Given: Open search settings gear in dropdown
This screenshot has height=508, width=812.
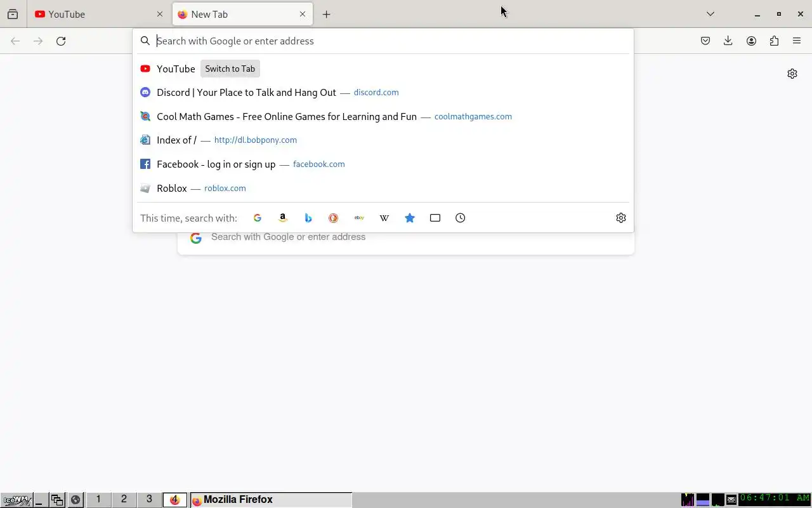Looking at the screenshot, I should click(621, 218).
